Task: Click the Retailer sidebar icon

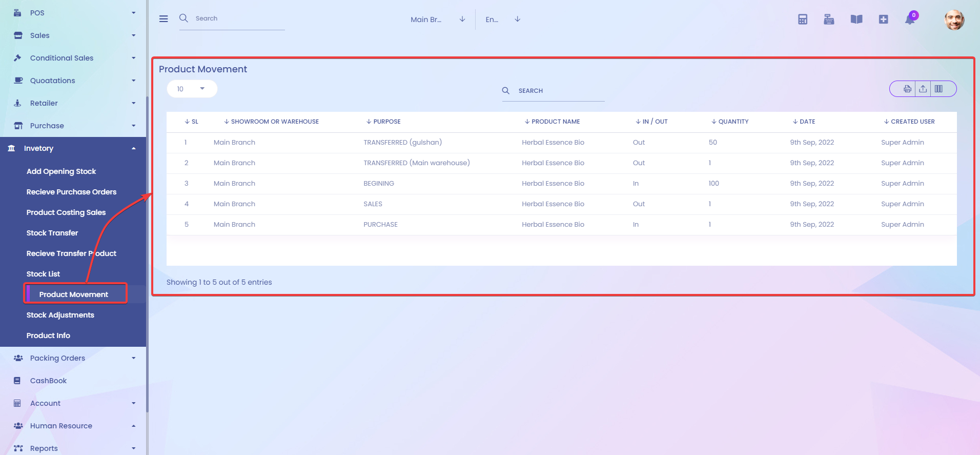Action: tap(17, 103)
